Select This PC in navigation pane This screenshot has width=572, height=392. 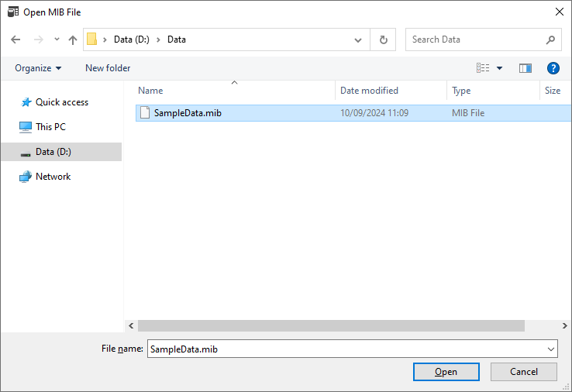(50, 127)
